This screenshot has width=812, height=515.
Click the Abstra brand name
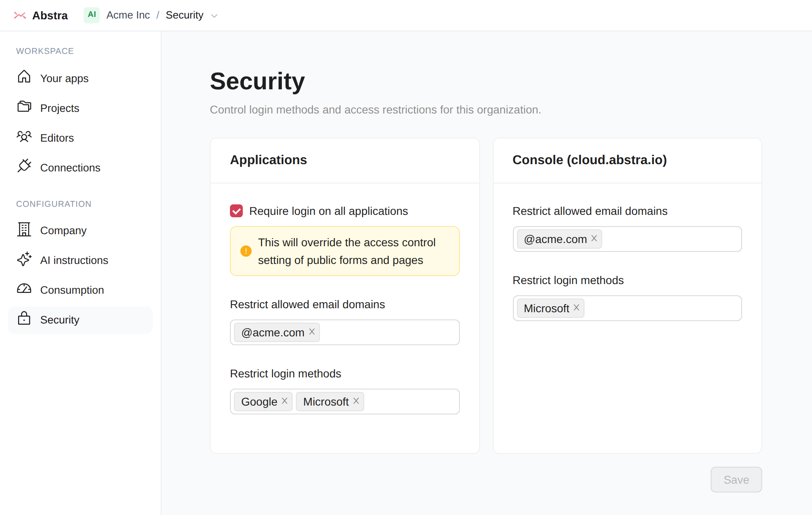[x=50, y=15]
